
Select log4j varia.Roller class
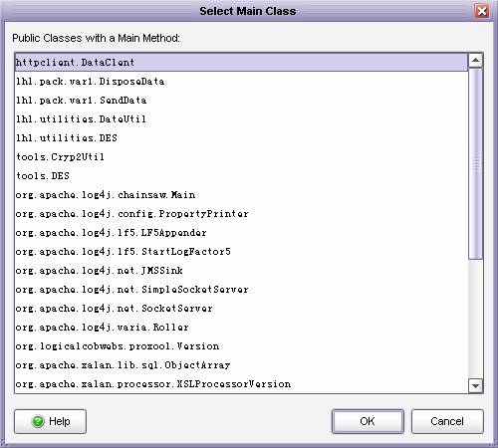pyautogui.click(x=241, y=328)
